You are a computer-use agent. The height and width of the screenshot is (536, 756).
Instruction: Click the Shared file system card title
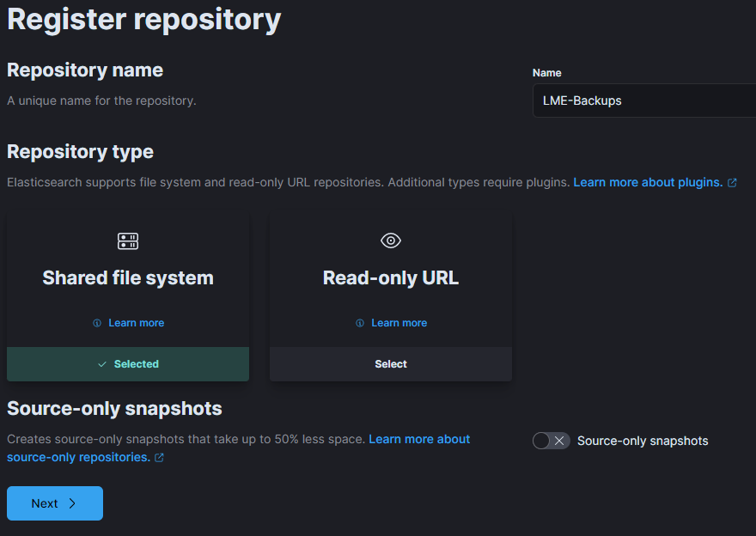tap(128, 277)
